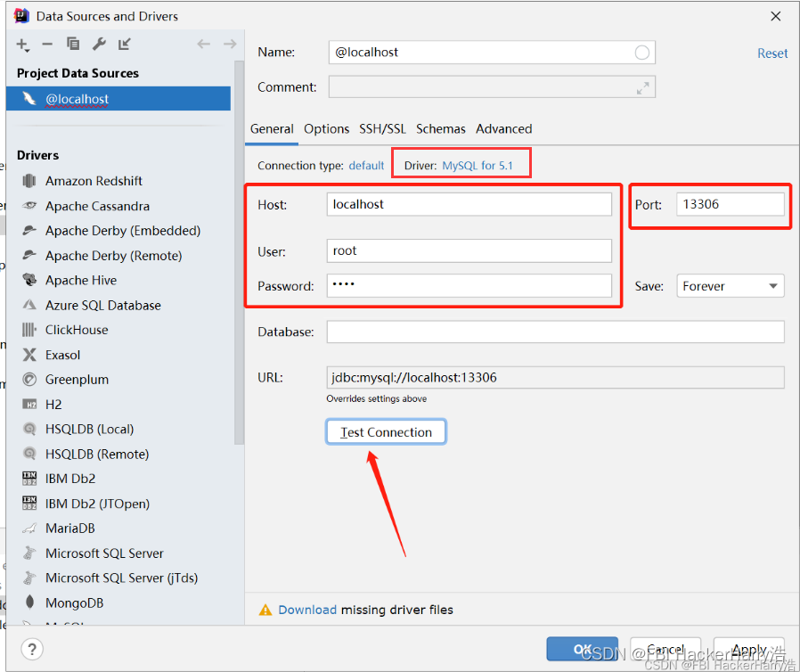Viewport: 800px width, 672px height.
Task: Select the Amazon Redshift driver
Action: point(94,181)
